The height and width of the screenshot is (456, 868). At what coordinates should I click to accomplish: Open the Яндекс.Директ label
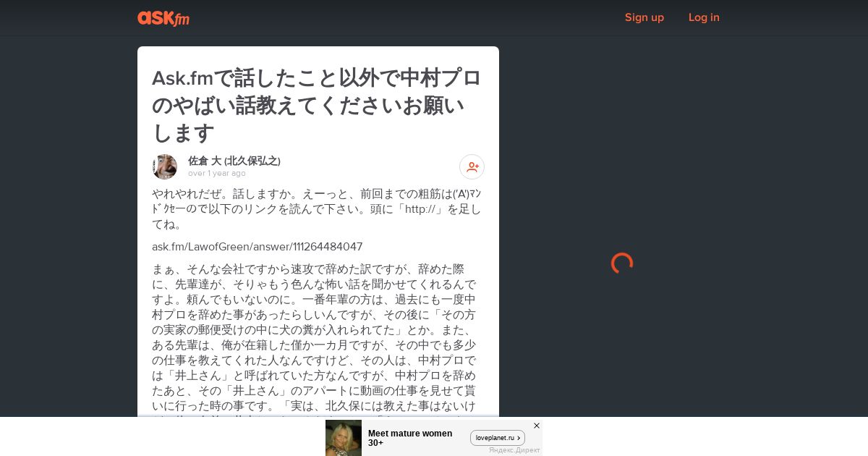(x=514, y=450)
